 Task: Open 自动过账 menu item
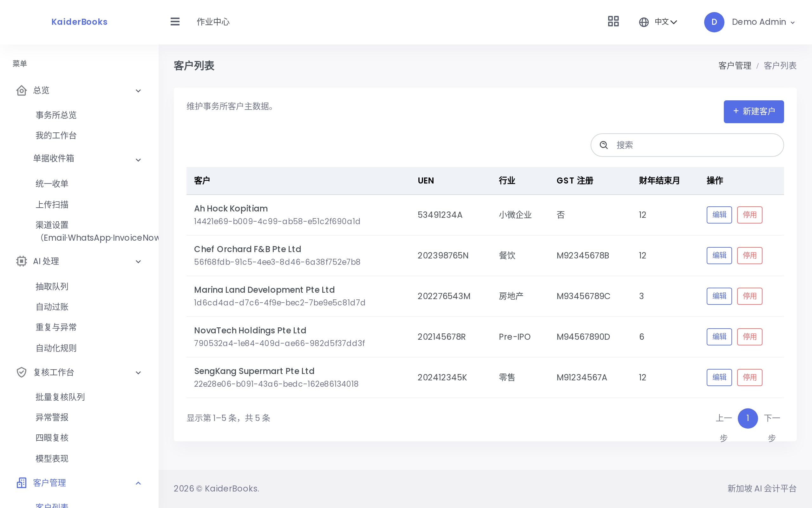click(52, 307)
